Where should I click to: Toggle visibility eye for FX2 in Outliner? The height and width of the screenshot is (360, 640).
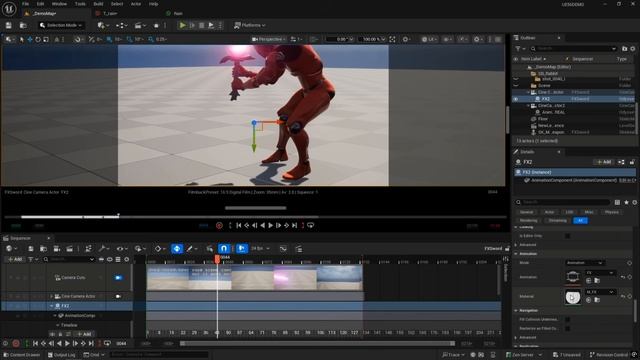pos(516,99)
